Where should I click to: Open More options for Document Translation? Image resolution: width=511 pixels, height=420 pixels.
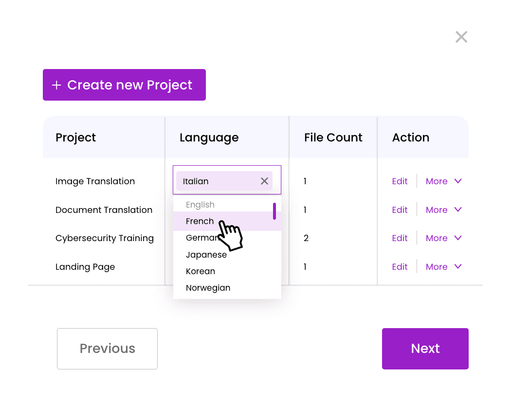tap(437, 210)
